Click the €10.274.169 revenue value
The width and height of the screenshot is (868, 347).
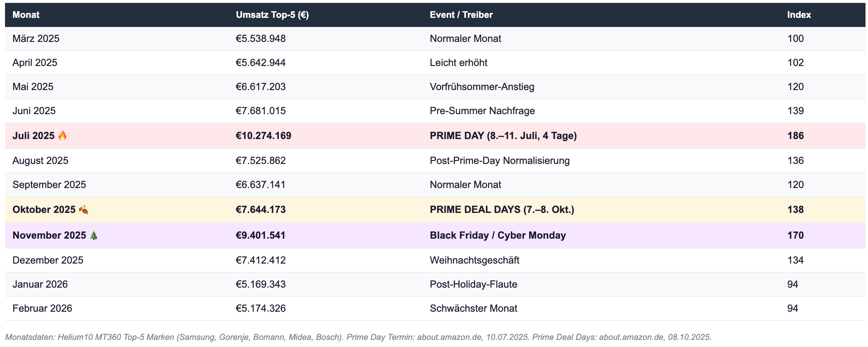click(x=263, y=136)
